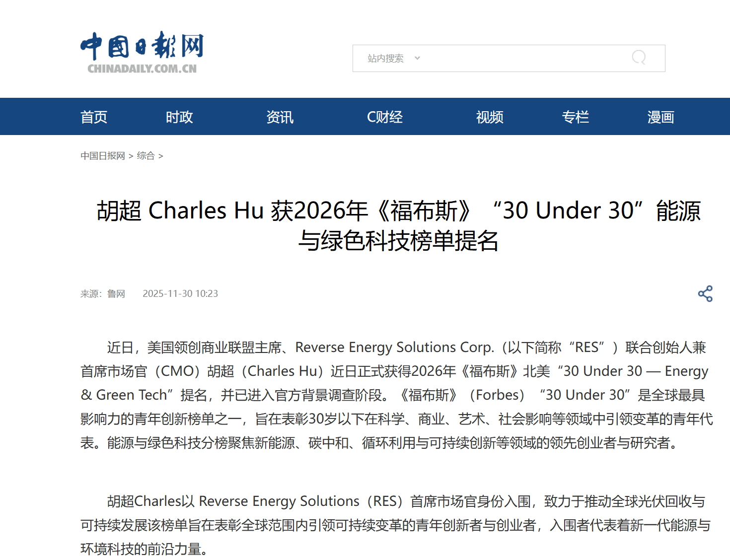730x560 pixels.
Task: Click the 来源 source label
Action: 92,293
